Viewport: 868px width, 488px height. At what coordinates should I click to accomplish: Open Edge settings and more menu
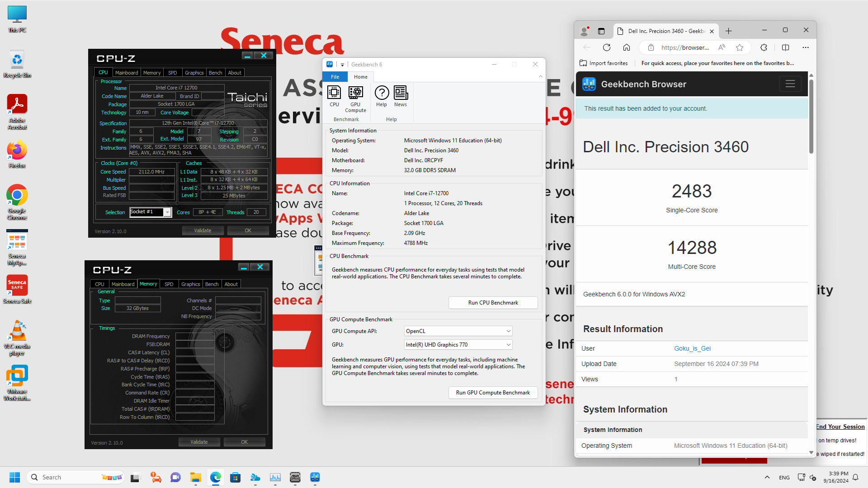(806, 47)
